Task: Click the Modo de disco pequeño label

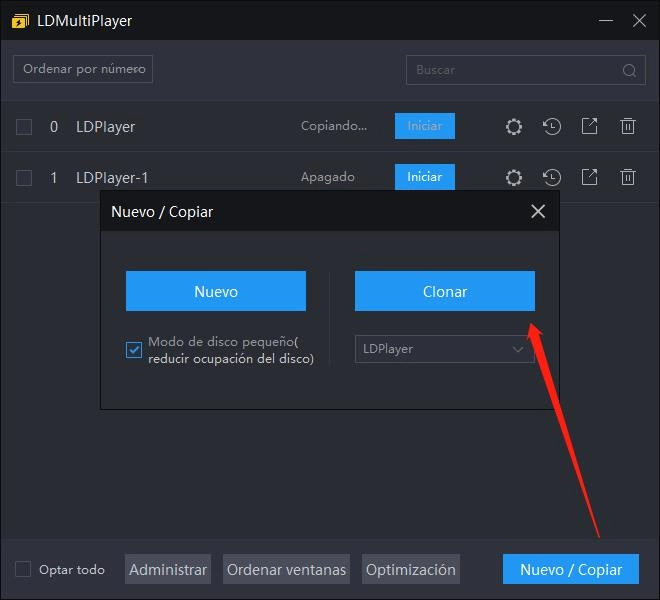Action: (x=231, y=350)
